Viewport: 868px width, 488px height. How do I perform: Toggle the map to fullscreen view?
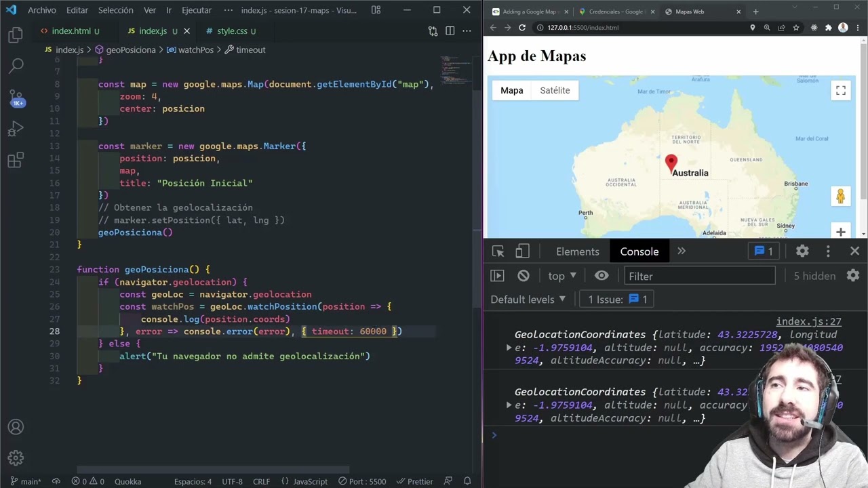841,91
